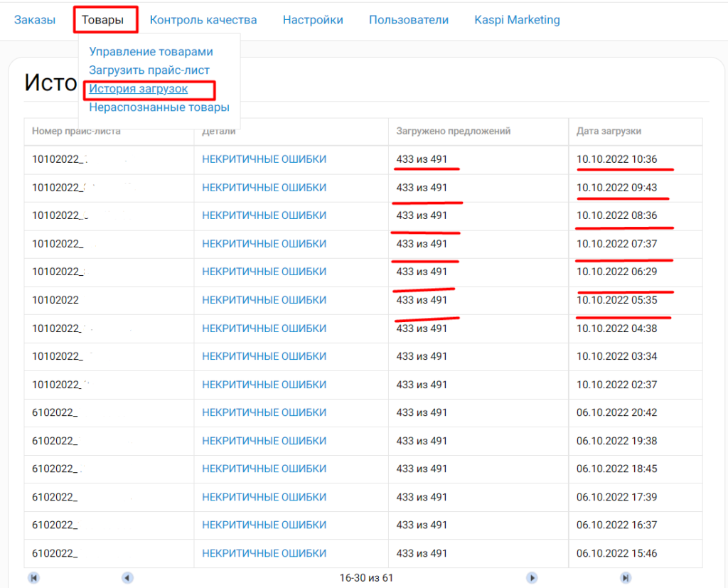The height and width of the screenshot is (588, 728).
Task: Open НЕКРИТИЧНЫЕ ОШИБКИ for 06.10.2022 16:37
Action: (264, 525)
